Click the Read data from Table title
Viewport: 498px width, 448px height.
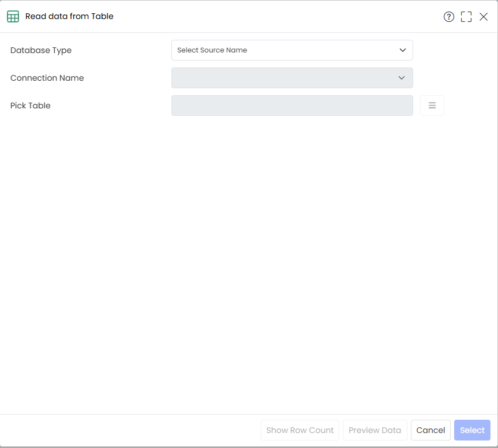[69, 16]
